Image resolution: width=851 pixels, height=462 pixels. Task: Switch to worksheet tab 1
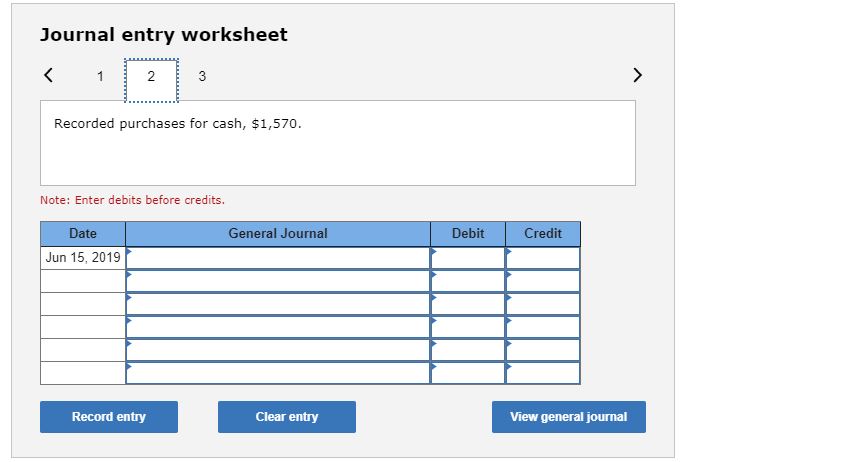(x=100, y=76)
